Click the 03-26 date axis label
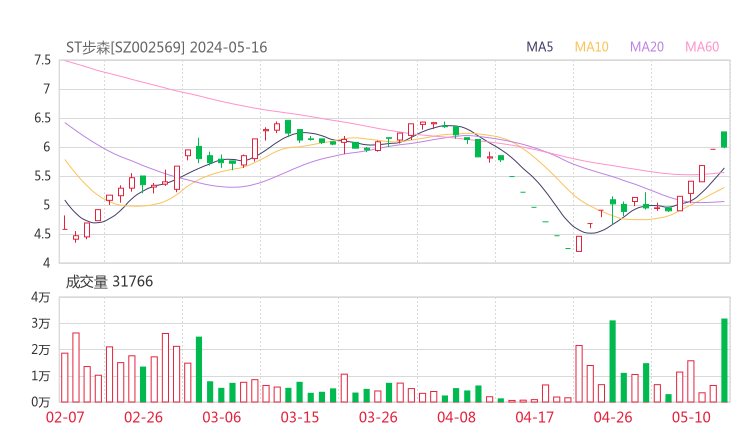This screenshot has width=740, height=440. tap(378, 417)
